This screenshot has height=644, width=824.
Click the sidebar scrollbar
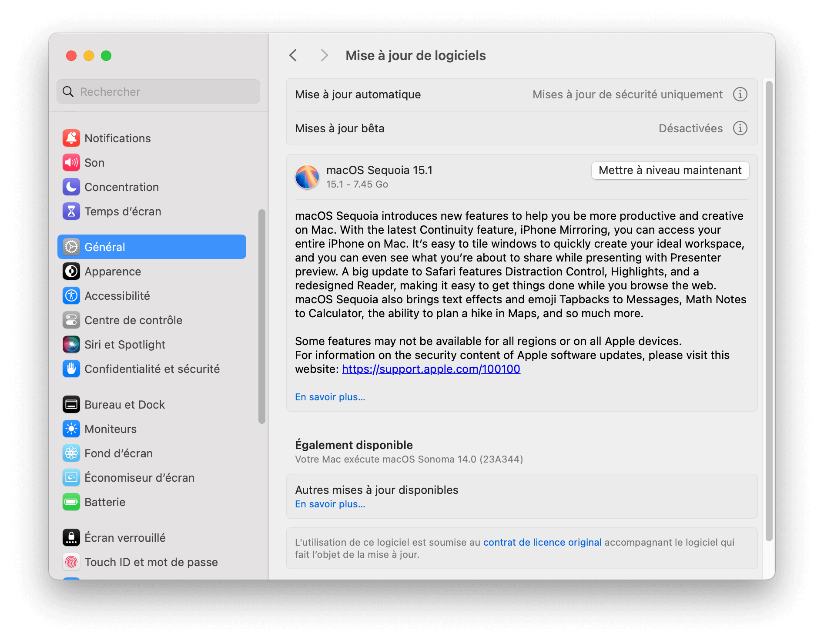pyautogui.click(x=262, y=316)
